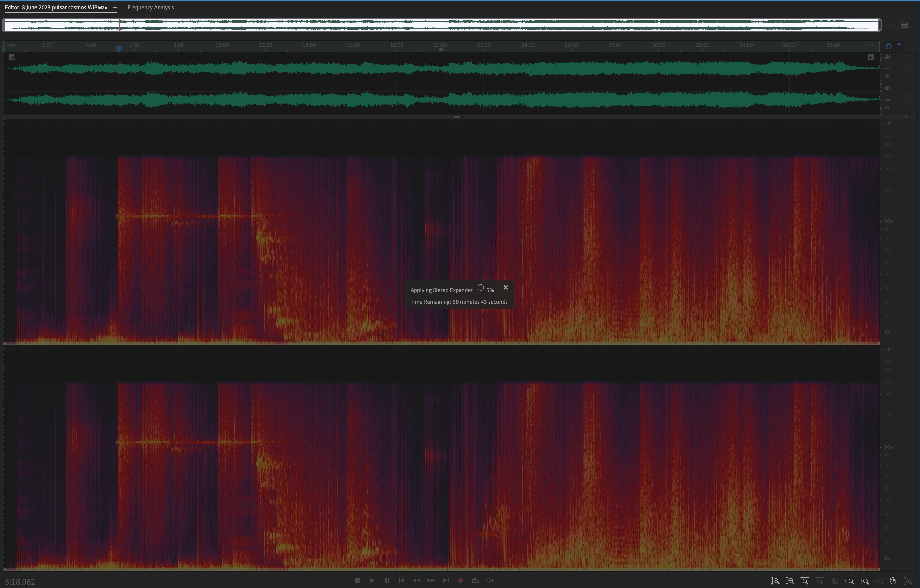Toggle snapping magnet icon

(x=889, y=46)
